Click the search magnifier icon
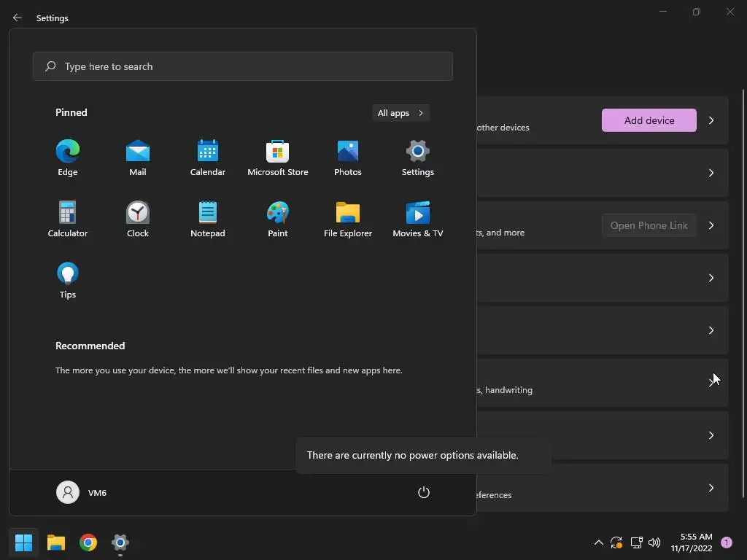Viewport: 747px width, 560px height. [x=50, y=66]
